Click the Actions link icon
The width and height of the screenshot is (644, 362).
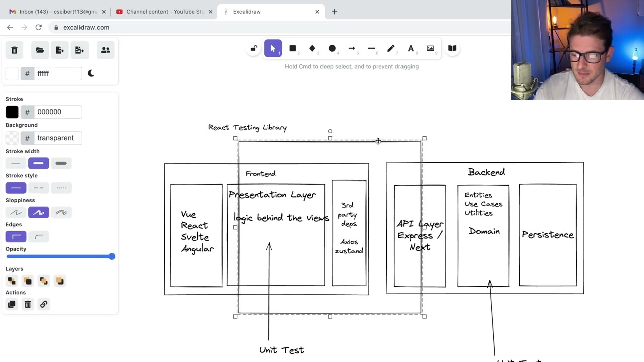pyautogui.click(x=44, y=304)
